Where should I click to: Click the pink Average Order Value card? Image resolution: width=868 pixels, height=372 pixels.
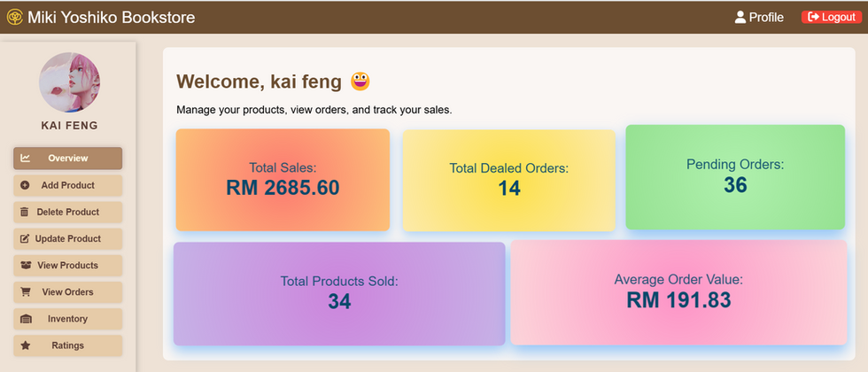click(678, 292)
